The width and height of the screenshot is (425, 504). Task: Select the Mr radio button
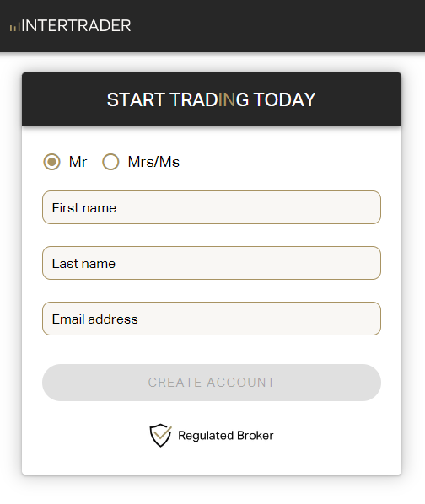[51, 162]
